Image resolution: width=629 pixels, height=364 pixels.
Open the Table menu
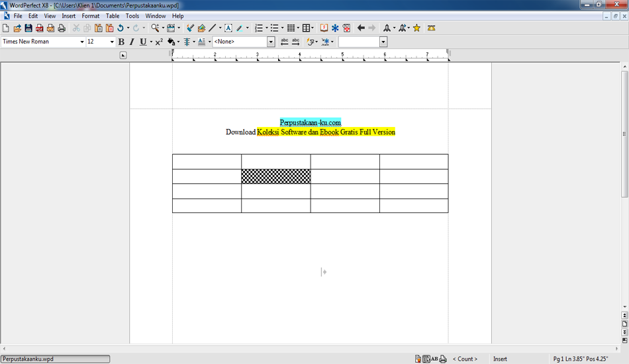click(113, 16)
